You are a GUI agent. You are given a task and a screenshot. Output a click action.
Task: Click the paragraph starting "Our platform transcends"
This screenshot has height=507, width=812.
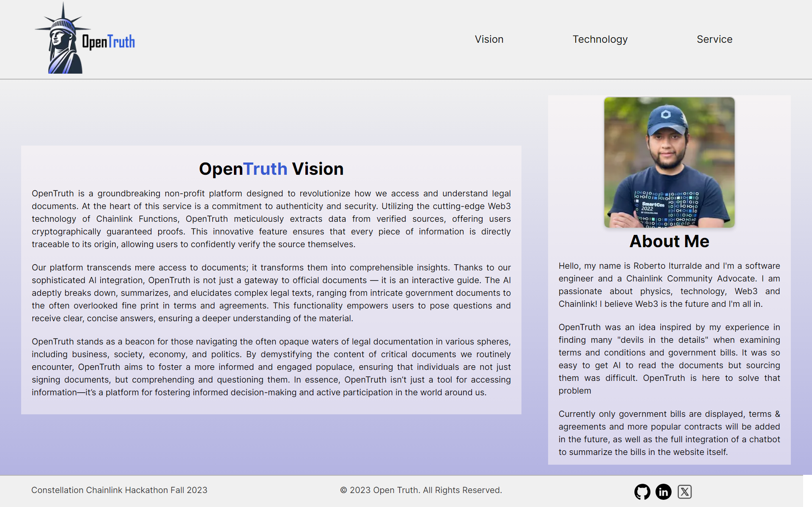click(x=271, y=293)
